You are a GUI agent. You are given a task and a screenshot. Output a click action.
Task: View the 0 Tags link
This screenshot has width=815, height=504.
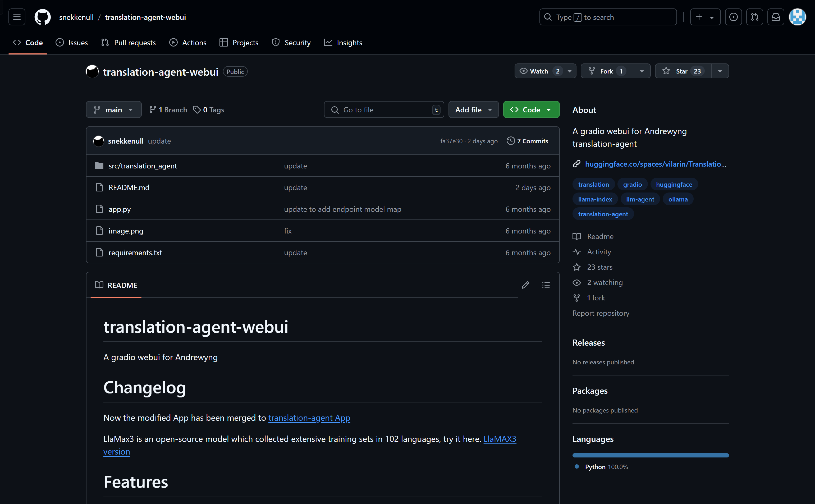pyautogui.click(x=209, y=110)
